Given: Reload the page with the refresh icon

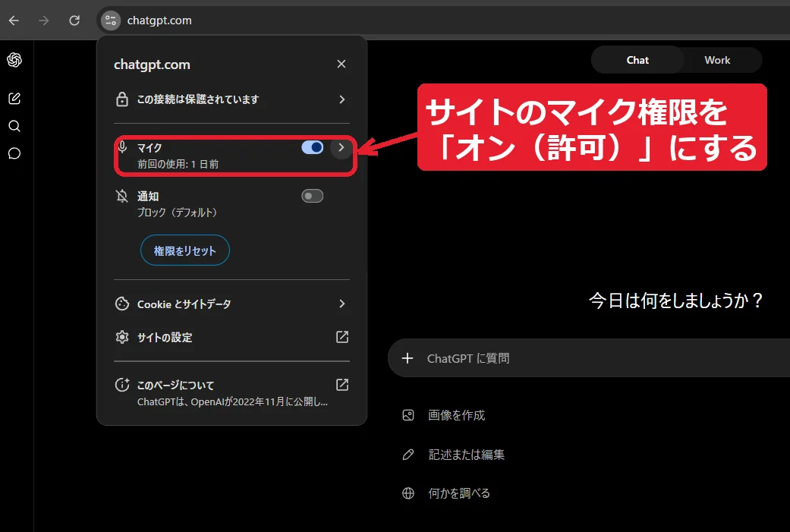Looking at the screenshot, I should pos(74,20).
